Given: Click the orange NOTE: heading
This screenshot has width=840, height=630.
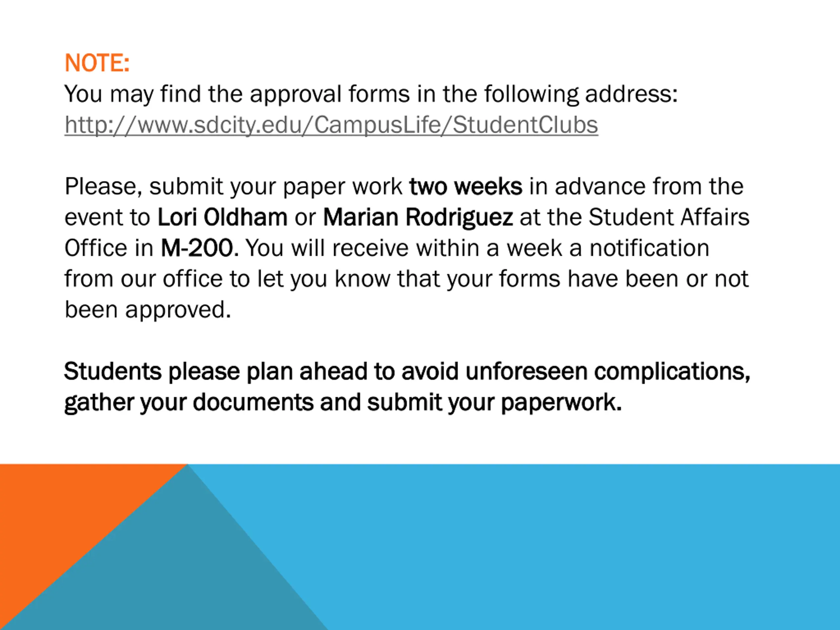Looking at the screenshot, I should pyautogui.click(x=97, y=63).
